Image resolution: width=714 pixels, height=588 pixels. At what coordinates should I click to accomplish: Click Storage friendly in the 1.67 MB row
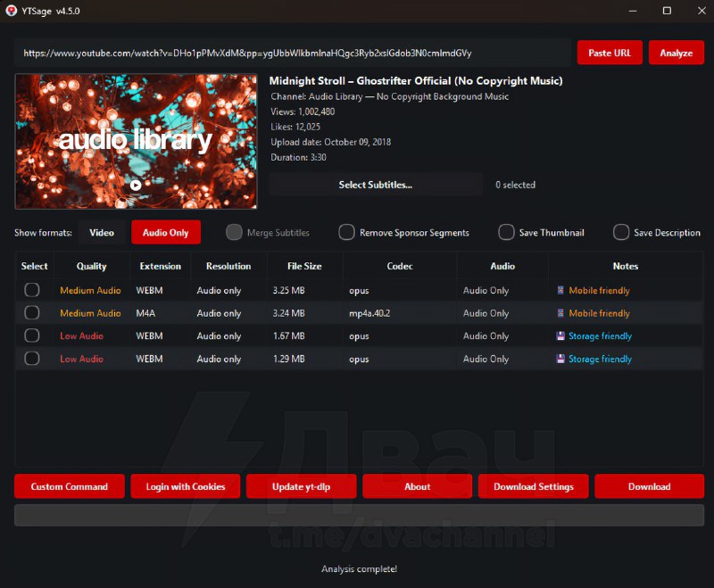(600, 335)
